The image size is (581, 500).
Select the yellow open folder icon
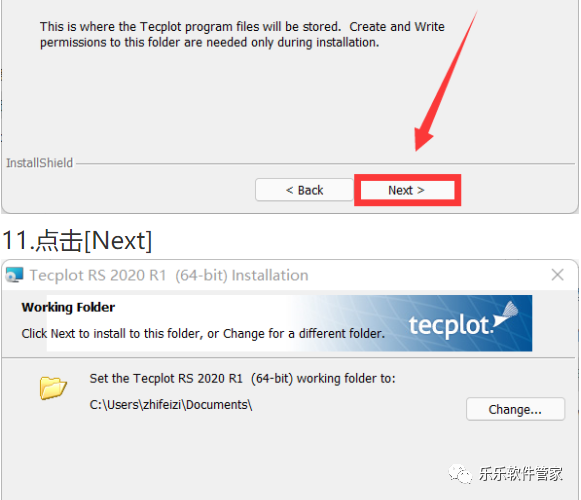(53, 388)
